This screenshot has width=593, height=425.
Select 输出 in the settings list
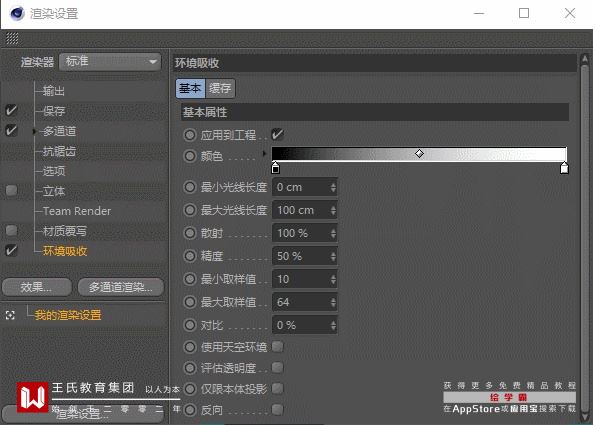53,91
